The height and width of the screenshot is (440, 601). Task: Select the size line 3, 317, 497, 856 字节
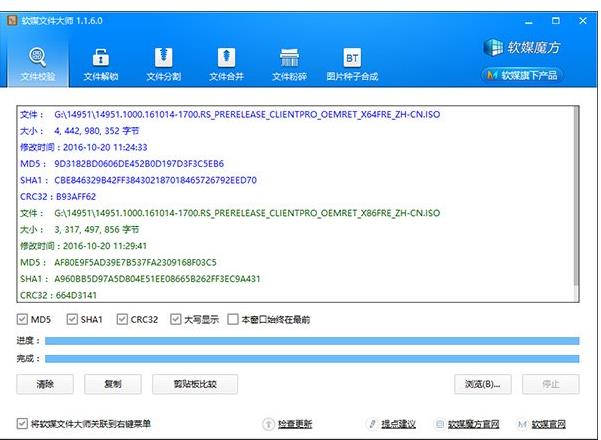click(x=80, y=229)
